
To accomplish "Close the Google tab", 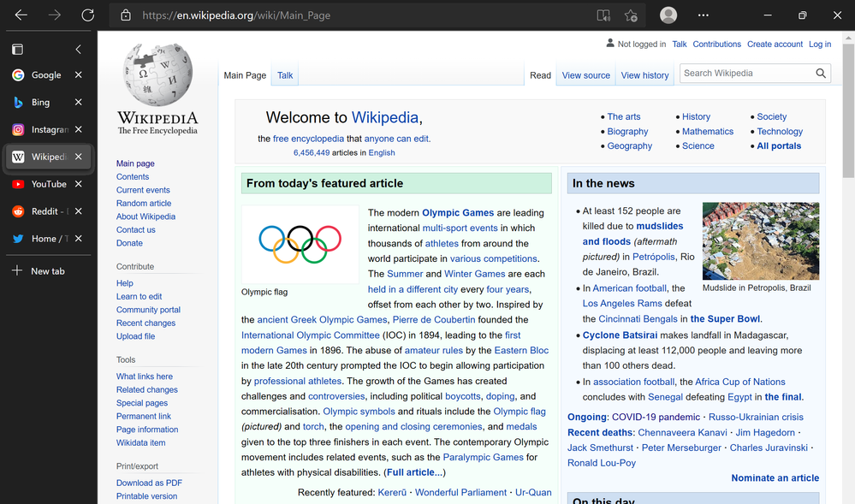I will [79, 74].
